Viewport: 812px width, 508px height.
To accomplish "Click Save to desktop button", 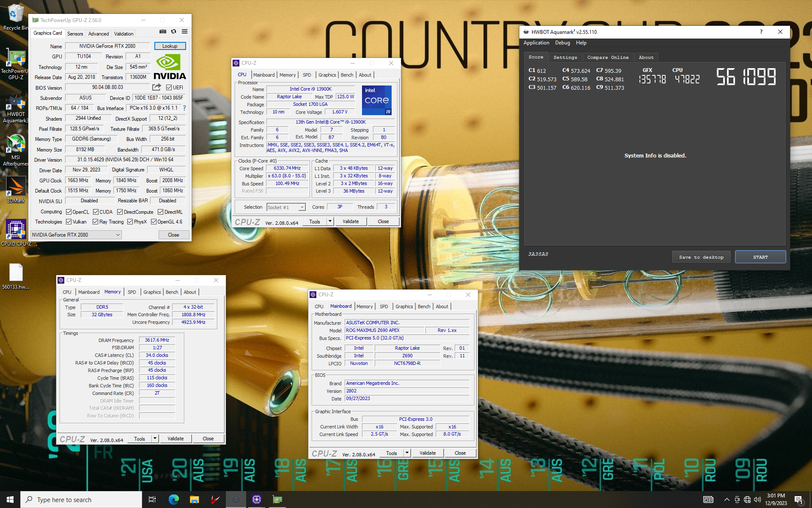I will (x=701, y=257).
